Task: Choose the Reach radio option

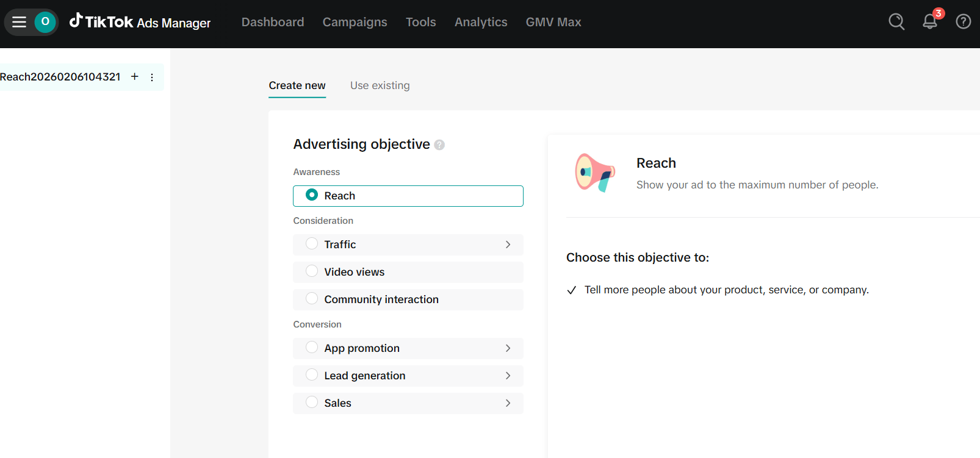Action: [312, 195]
